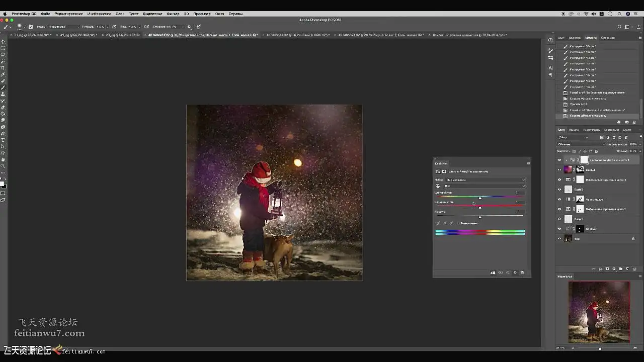Select the Eraser tool

coord(3,107)
